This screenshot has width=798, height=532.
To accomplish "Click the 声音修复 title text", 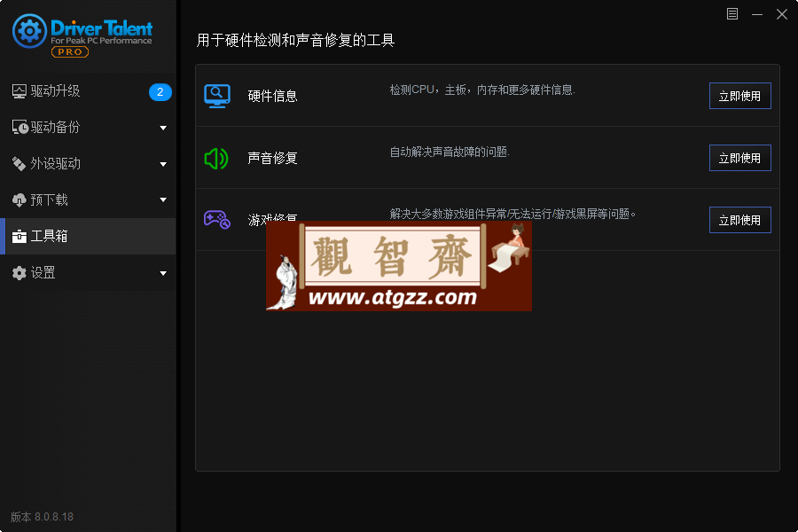I will coord(272,159).
